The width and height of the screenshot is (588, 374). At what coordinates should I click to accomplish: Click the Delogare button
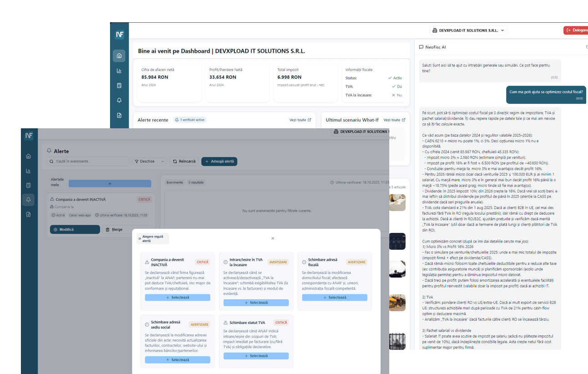click(576, 30)
